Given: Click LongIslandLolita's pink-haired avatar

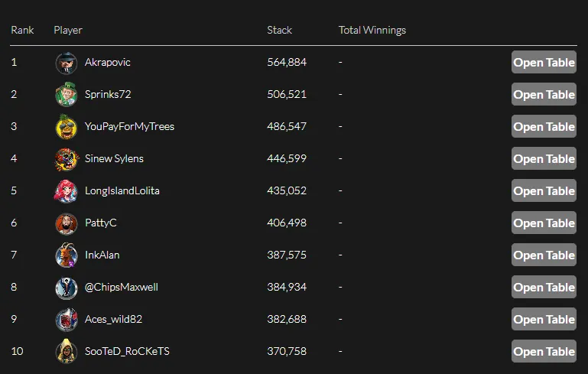Looking at the screenshot, I should coord(67,191).
